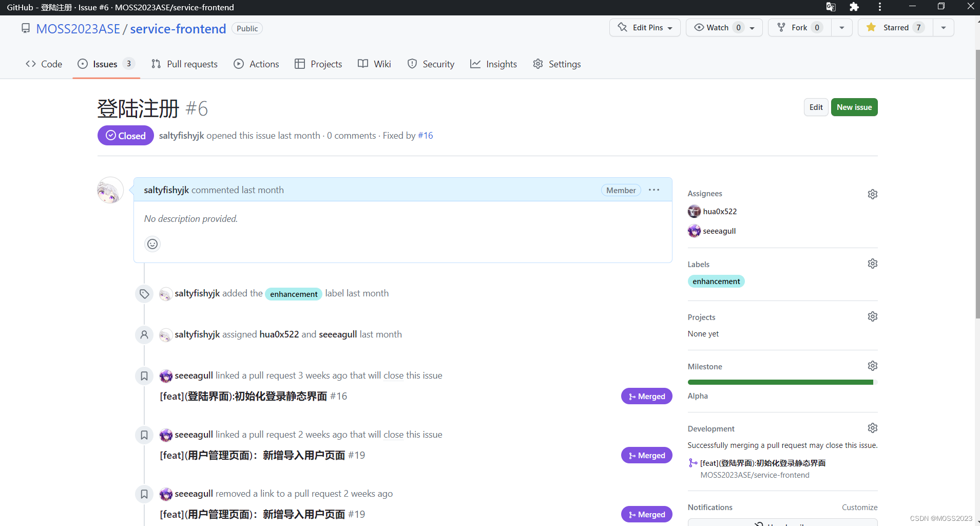Switch to the Wiki tab
Viewport: 980px width, 526px height.
pos(375,64)
